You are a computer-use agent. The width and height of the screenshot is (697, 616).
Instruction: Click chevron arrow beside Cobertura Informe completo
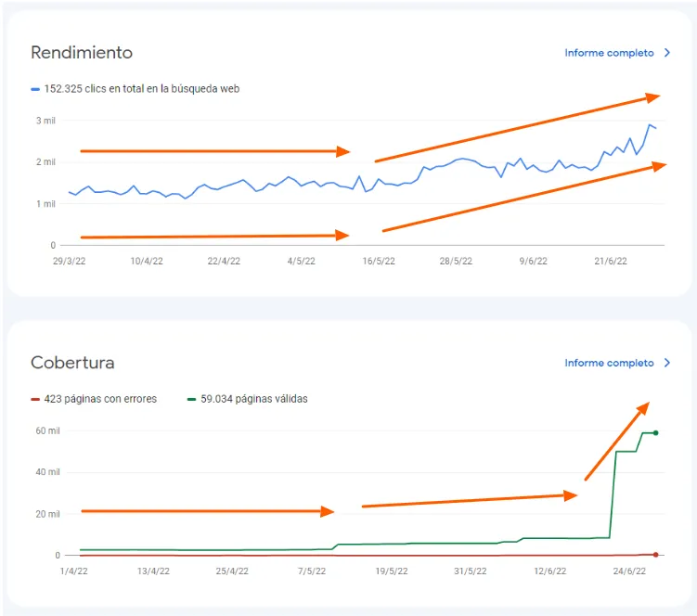click(x=666, y=363)
